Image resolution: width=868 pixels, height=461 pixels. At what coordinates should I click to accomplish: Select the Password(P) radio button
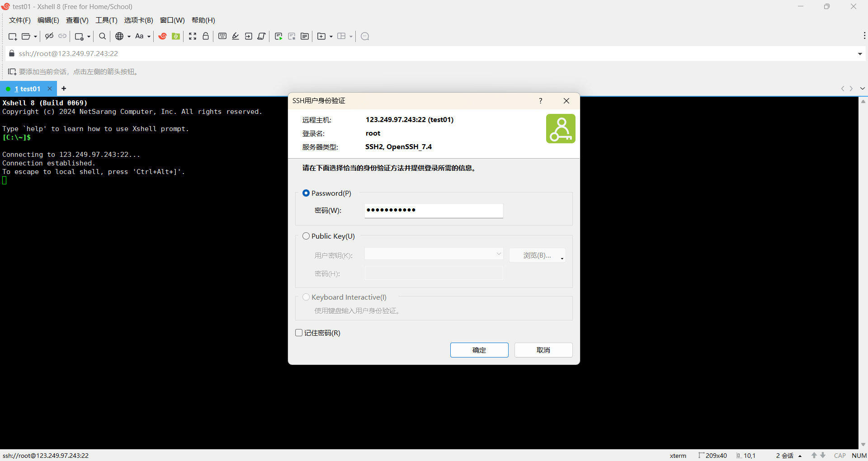tap(306, 193)
